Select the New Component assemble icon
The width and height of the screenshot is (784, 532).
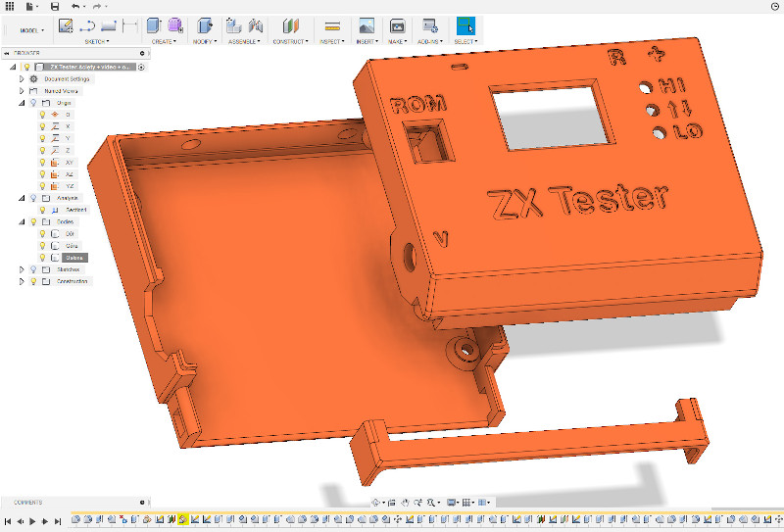233,25
